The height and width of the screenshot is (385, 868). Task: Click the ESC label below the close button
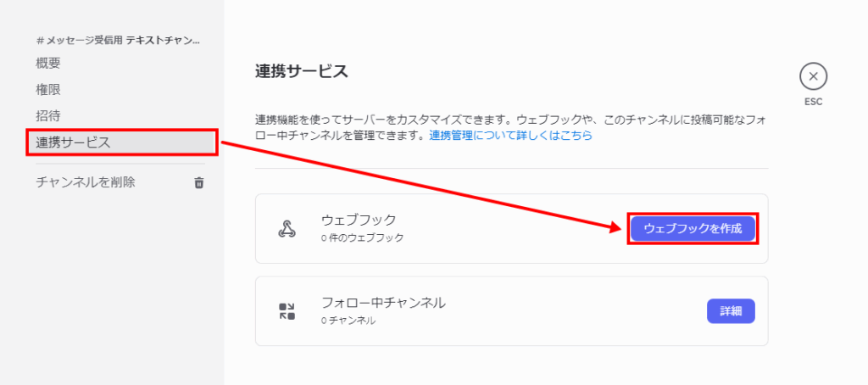click(x=813, y=102)
